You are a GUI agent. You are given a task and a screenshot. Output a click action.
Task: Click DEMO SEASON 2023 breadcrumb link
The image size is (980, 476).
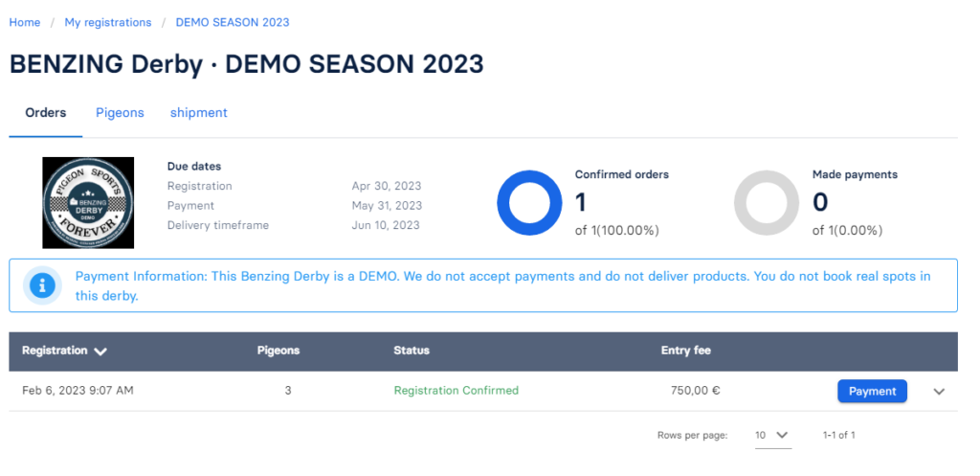click(x=233, y=22)
